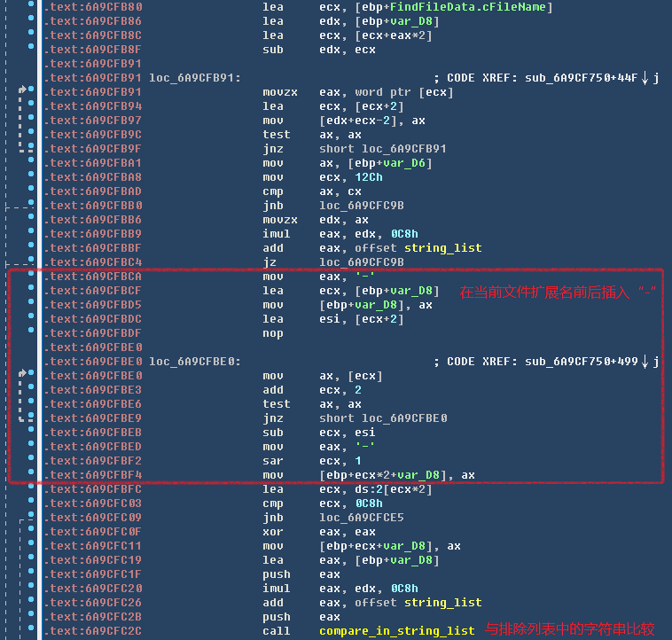
Task: Click string_list on line 6A9CFC26
Action: coord(443,602)
